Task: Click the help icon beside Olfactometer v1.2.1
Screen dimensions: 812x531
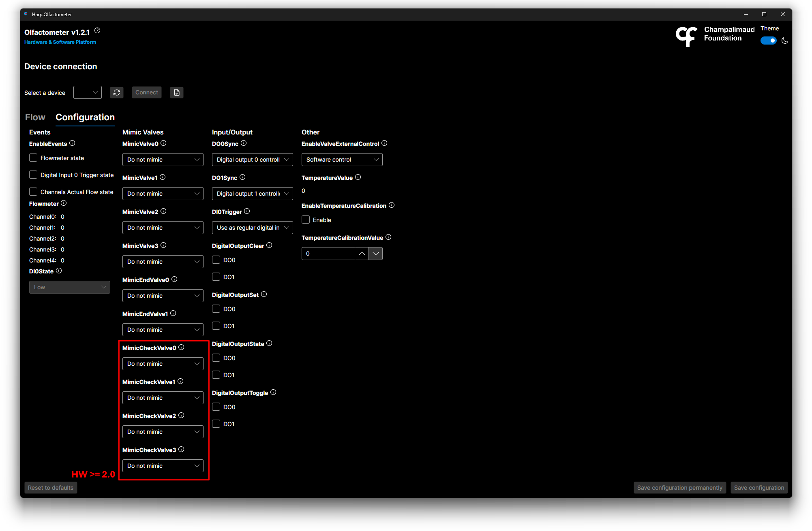Action: 97,31
